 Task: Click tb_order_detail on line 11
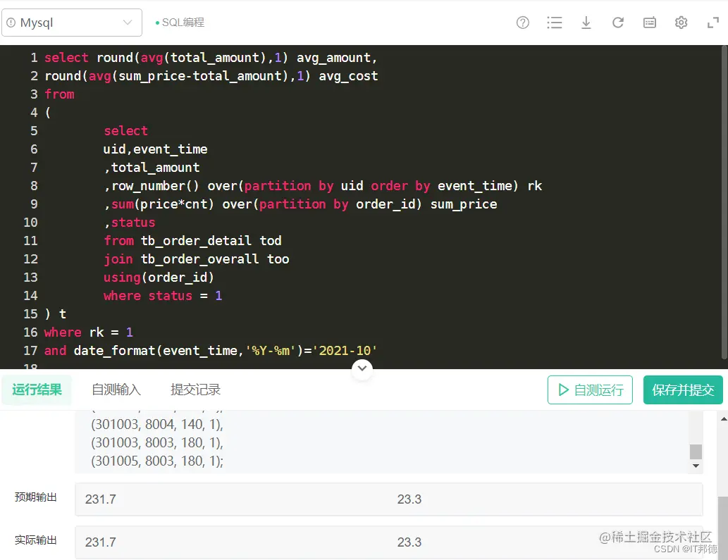pos(196,241)
